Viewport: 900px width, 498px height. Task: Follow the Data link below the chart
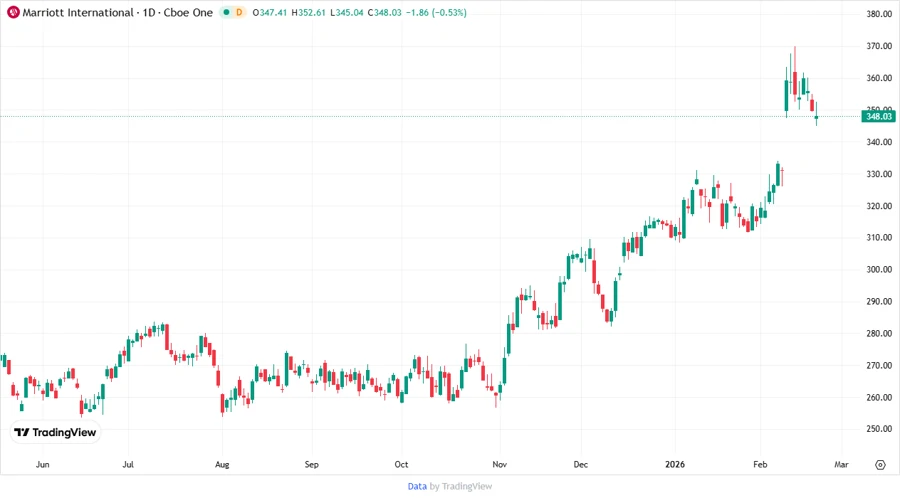417,486
